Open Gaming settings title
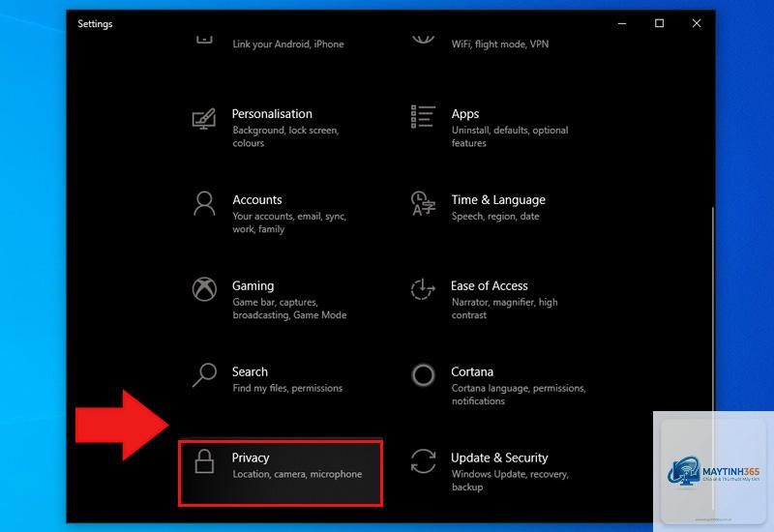The height and width of the screenshot is (532, 774). pyautogui.click(x=253, y=286)
